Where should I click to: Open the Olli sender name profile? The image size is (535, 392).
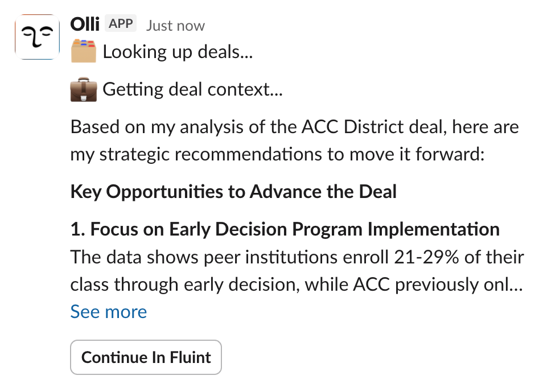tap(85, 24)
